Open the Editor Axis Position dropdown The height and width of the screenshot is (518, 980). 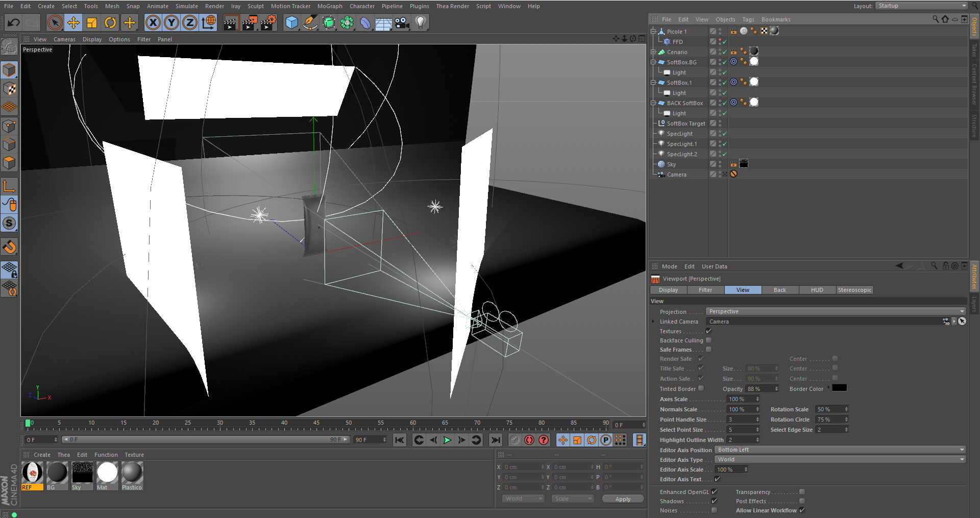click(x=840, y=450)
